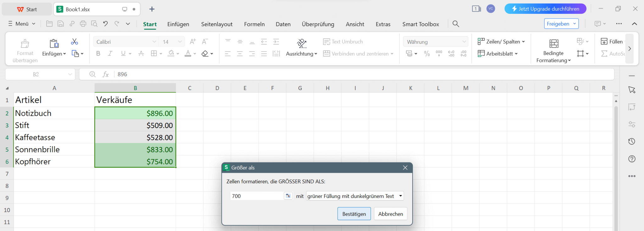Open the Formeln ribbon tab

pyautogui.click(x=254, y=24)
